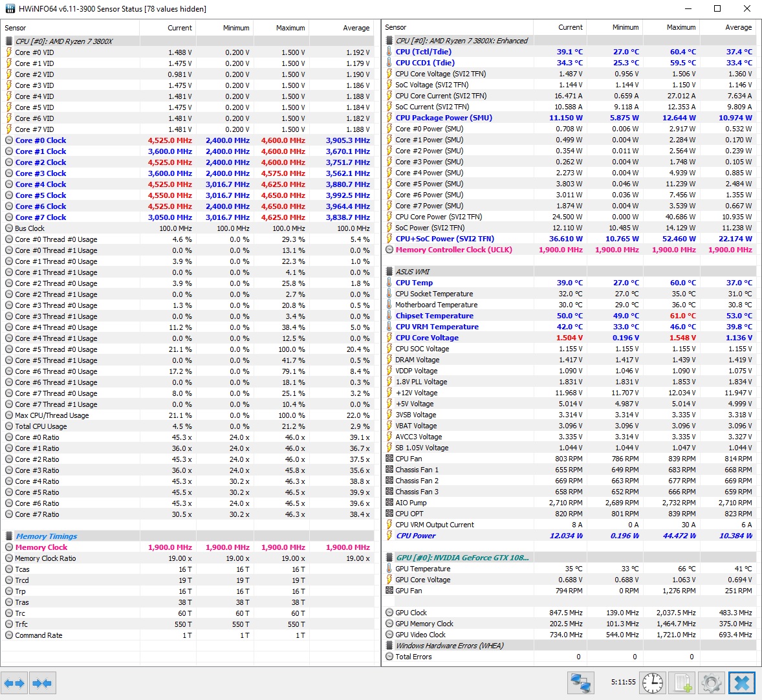Click the left panel Current column header
762x700 pixels.
(168, 28)
